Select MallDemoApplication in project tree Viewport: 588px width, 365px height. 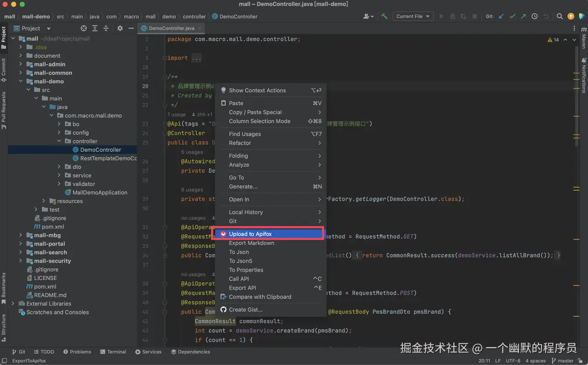click(x=96, y=193)
